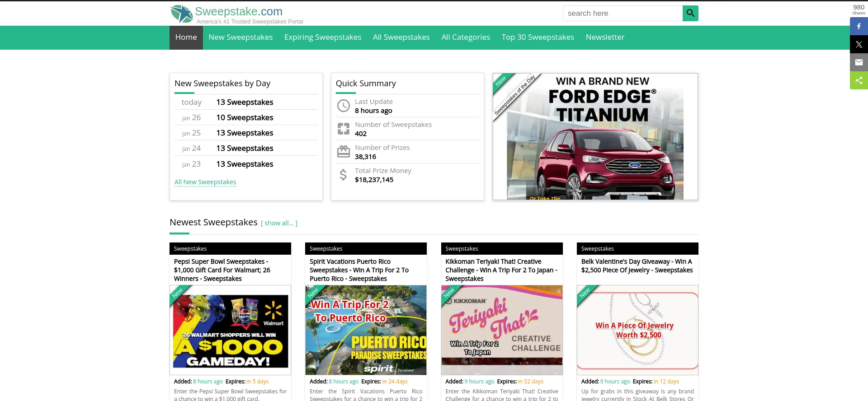Click 'in 12 days' expiry on Belk card
Screen dimensions: 868x401
click(666, 382)
